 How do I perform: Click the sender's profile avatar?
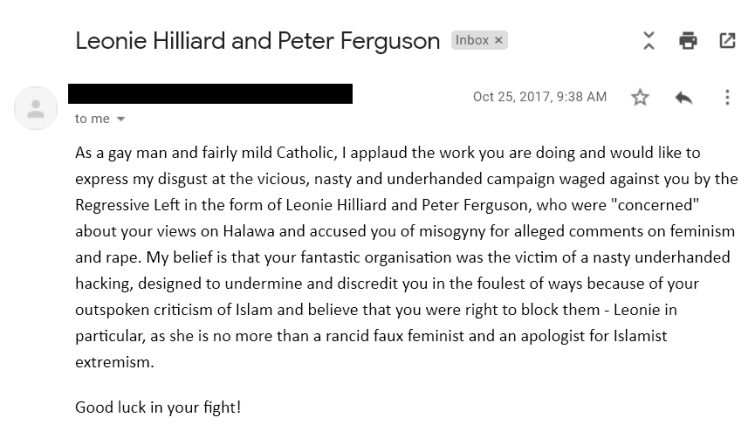pos(35,106)
